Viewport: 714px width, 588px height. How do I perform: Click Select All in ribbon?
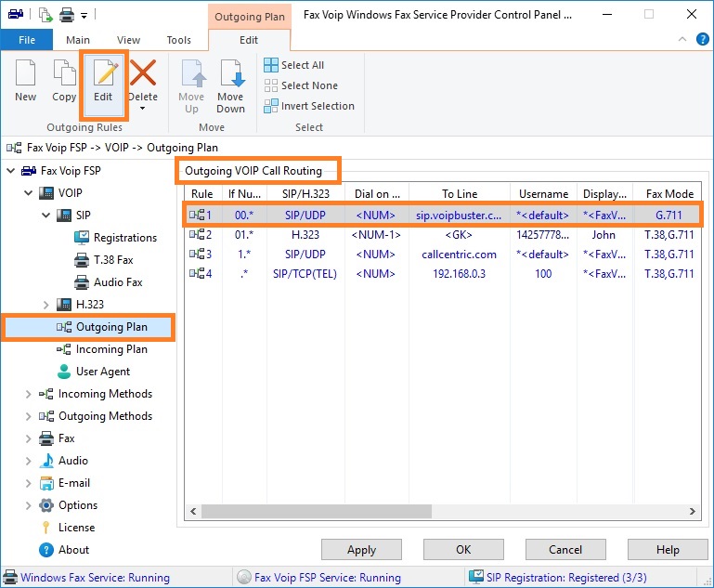294,65
